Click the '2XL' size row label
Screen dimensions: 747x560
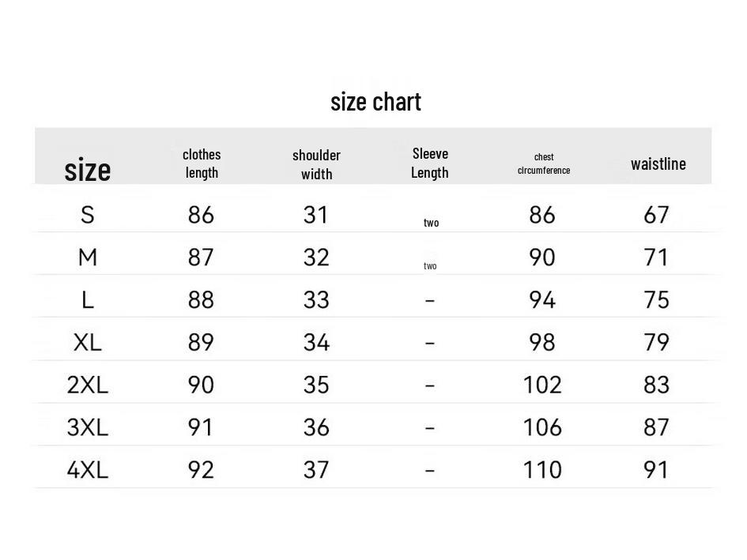tap(87, 385)
